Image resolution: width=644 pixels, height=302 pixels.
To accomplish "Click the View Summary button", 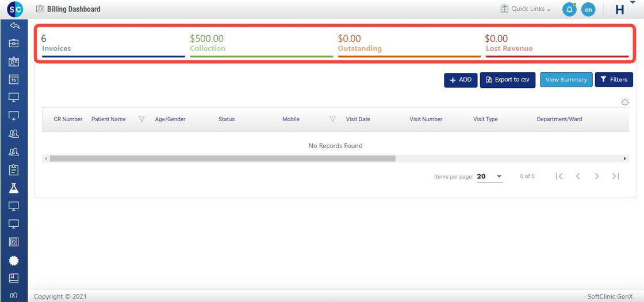I will [x=566, y=80].
